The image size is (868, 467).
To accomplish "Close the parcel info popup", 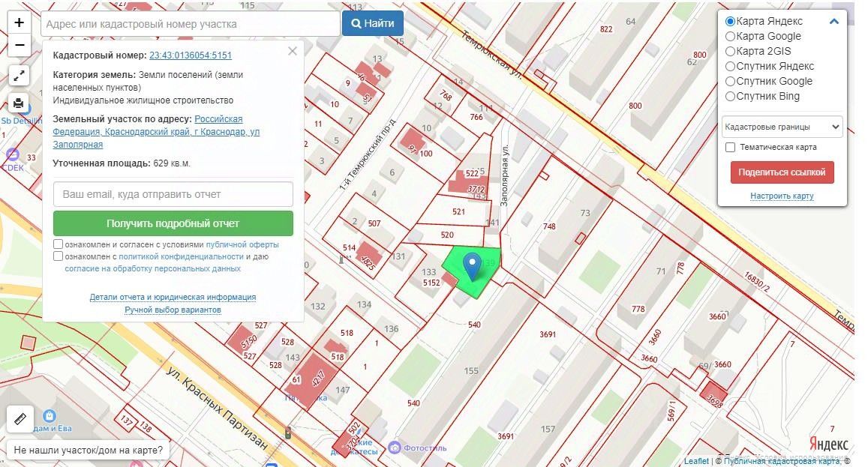I will pos(293,51).
